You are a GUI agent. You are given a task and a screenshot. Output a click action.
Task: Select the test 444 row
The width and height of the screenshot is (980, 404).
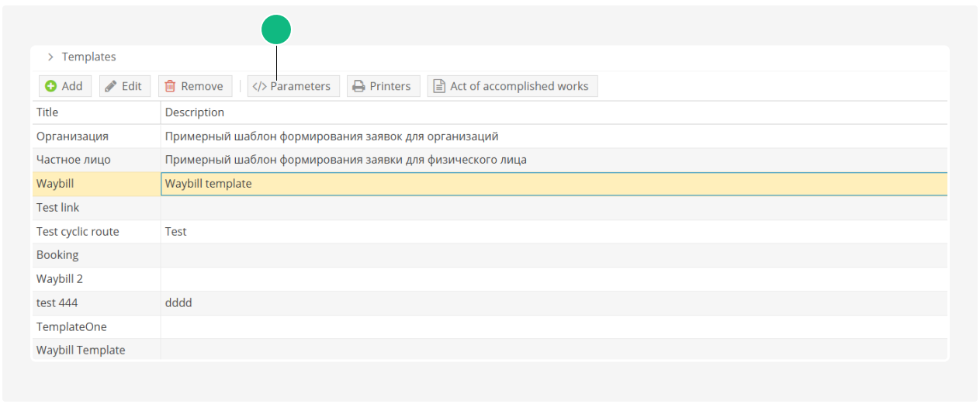[57, 303]
